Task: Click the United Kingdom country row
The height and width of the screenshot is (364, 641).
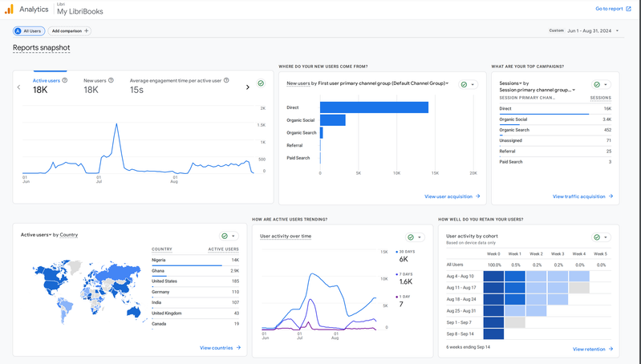Action: 195,313
